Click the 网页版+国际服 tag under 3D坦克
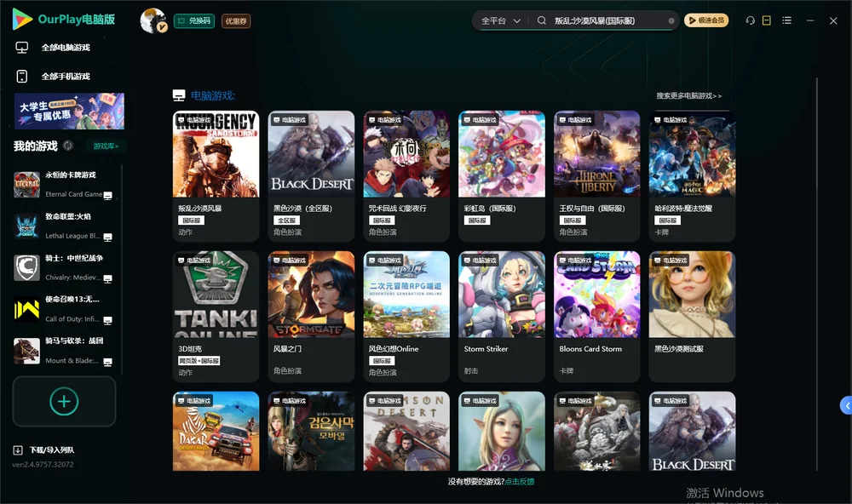The image size is (852, 504). point(199,361)
